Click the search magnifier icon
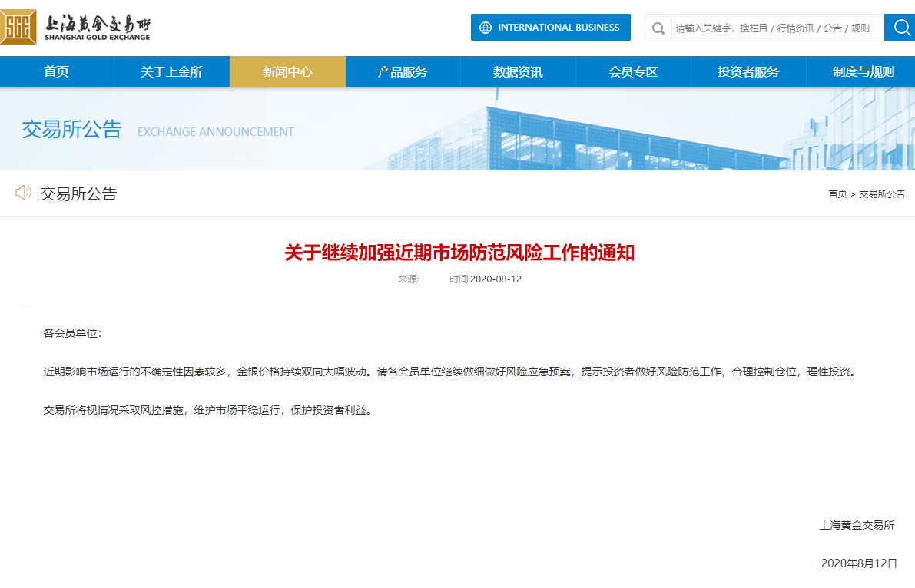The image size is (915, 588). tap(658, 28)
